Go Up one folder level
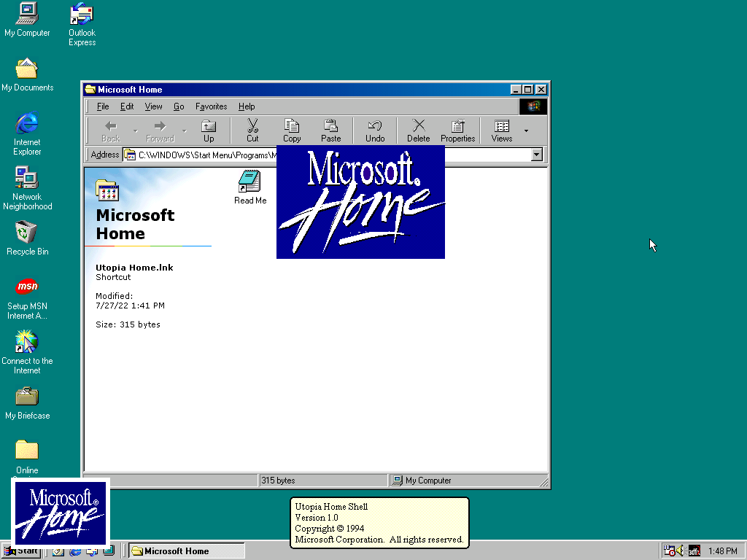This screenshot has width=747, height=560. (209, 131)
